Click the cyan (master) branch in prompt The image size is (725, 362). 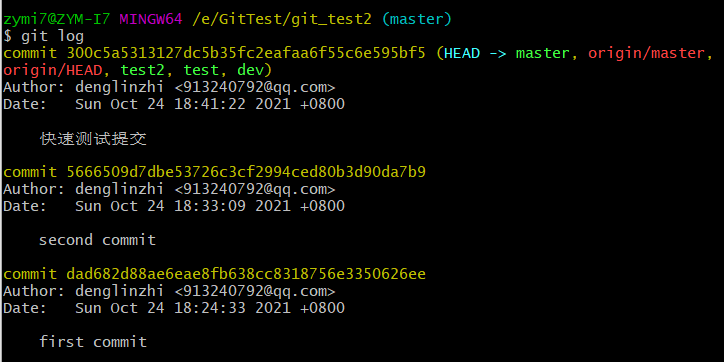(x=416, y=19)
